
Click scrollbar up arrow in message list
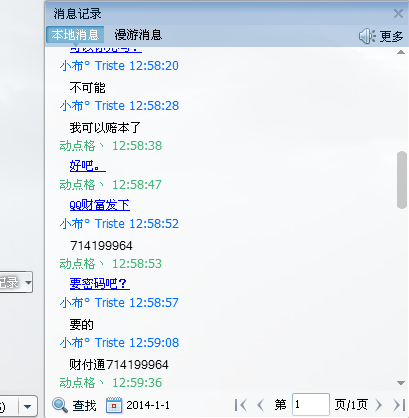[x=401, y=52]
